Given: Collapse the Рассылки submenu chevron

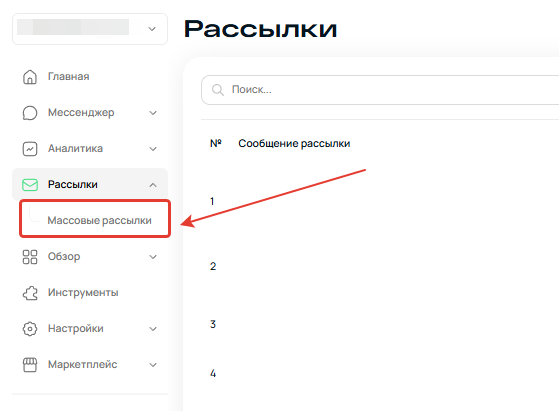Looking at the screenshot, I should pyautogui.click(x=153, y=185).
